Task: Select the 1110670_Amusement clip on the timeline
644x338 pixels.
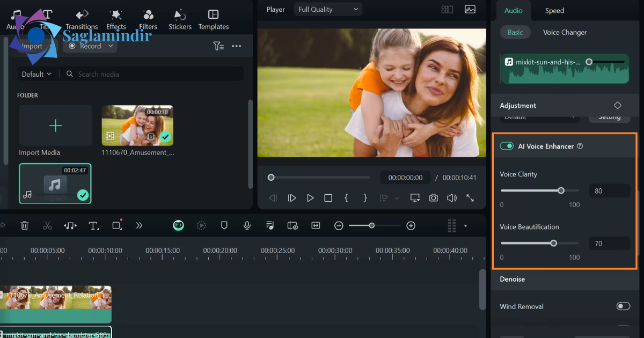Action: coord(56,304)
